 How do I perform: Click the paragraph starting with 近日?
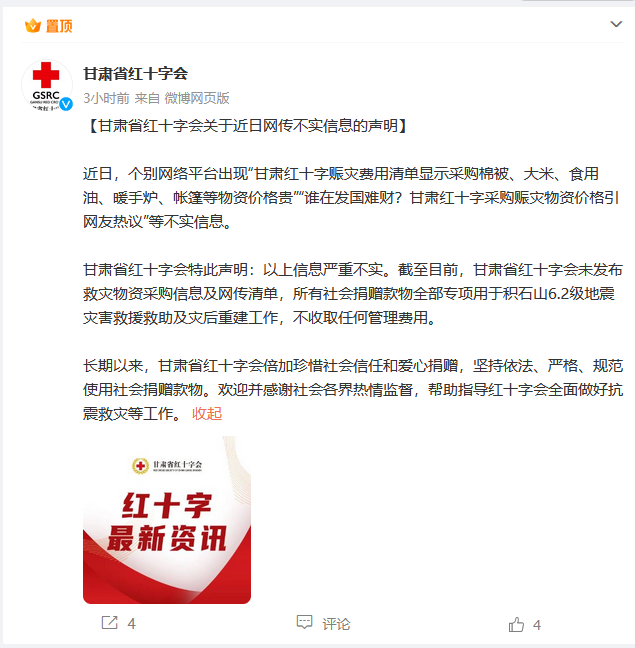pos(352,198)
